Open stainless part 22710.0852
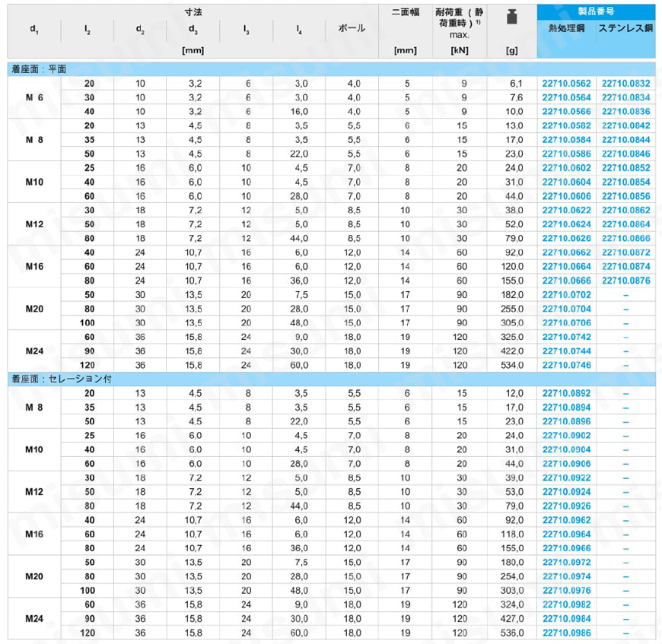 [x=626, y=168]
